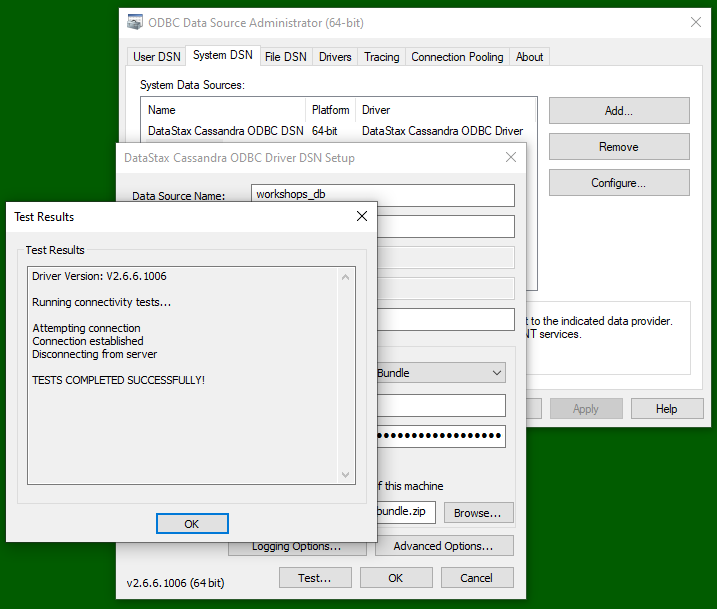Screen dimensions: 717x609
Task: Click the Data Source Name field workshops_db
Action: coord(383,195)
